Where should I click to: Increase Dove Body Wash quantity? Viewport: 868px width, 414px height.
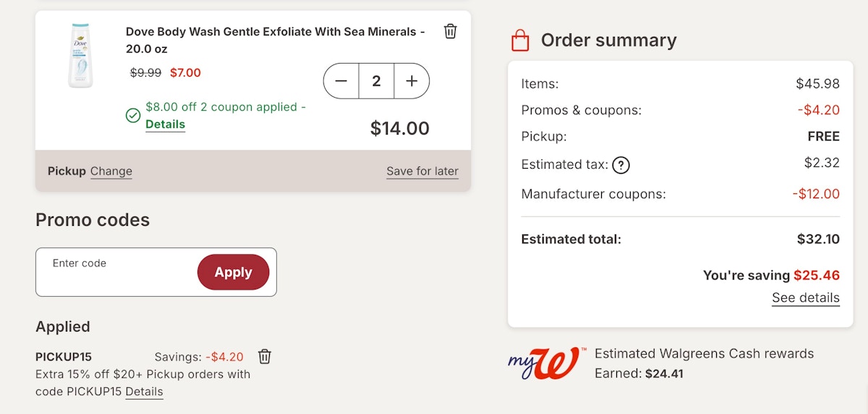click(x=412, y=81)
